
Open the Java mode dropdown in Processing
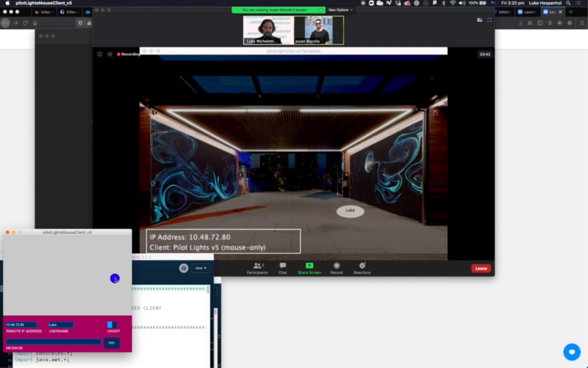[200, 268]
